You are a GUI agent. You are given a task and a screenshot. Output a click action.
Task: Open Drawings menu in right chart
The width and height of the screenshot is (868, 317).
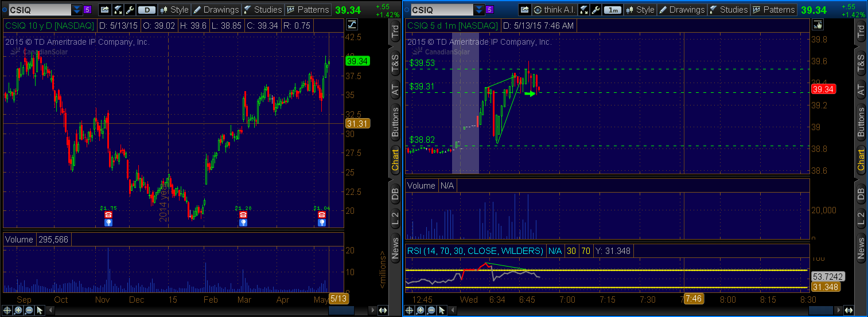[682, 10]
